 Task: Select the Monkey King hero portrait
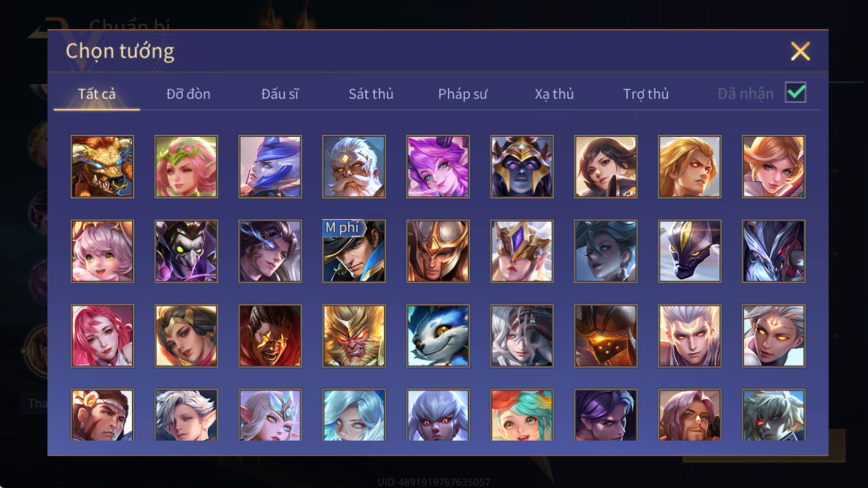(354, 336)
